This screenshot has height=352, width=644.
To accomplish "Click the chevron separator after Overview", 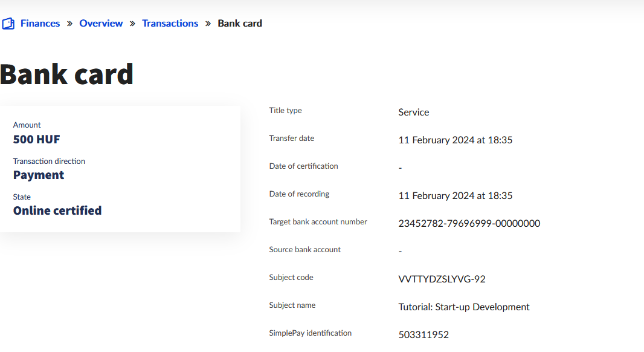I will [x=132, y=24].
